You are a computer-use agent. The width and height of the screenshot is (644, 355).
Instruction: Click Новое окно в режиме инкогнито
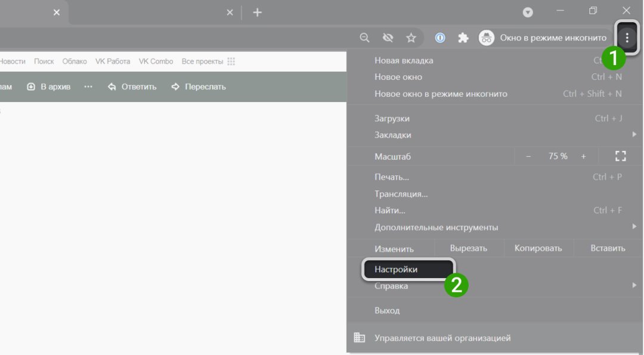441,94
